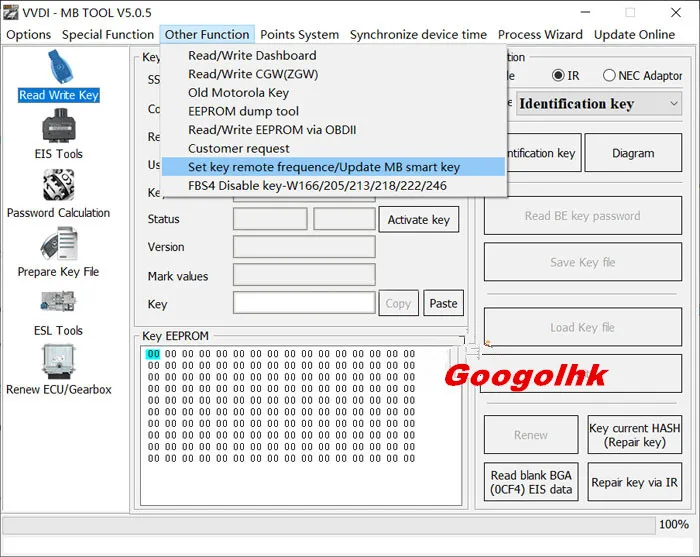Screen dimensions: 700x557
Task: Open the Options menu
Action: pyautogui.click(x=29, y=34)
